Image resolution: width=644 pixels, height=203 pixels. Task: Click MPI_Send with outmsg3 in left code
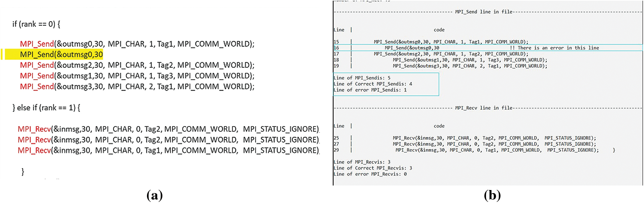(137, 87)
